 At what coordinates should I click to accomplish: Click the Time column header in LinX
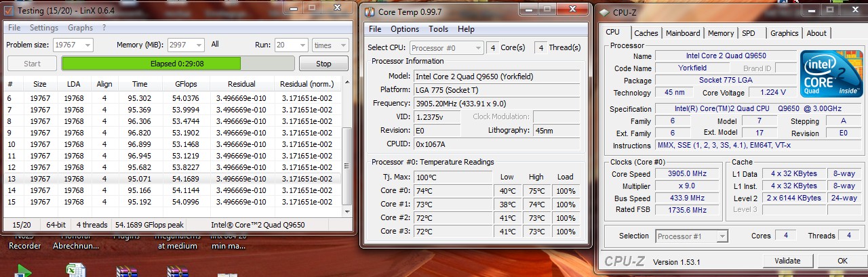140,84
